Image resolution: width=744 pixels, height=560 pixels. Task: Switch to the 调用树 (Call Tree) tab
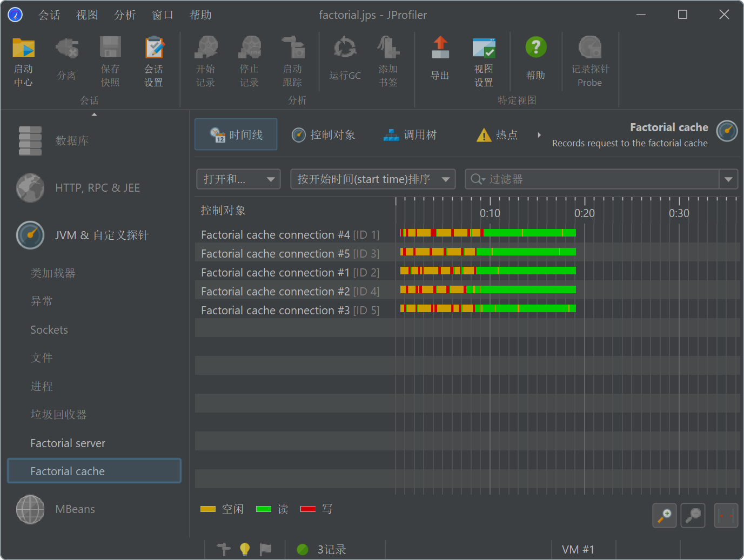tap(410, 135)
